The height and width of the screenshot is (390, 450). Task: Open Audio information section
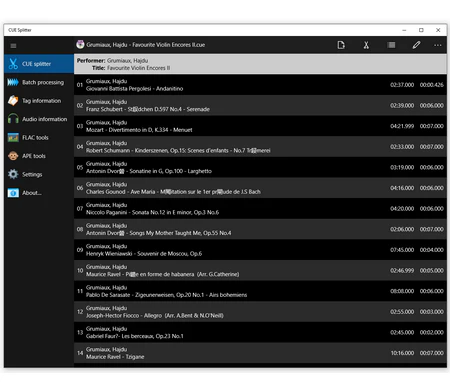(39, 119)
